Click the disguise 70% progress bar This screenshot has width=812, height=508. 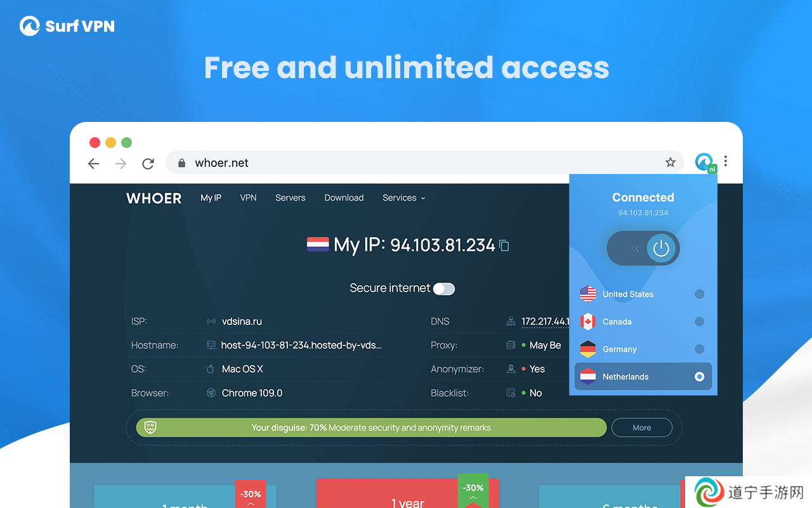pos(371,427)
